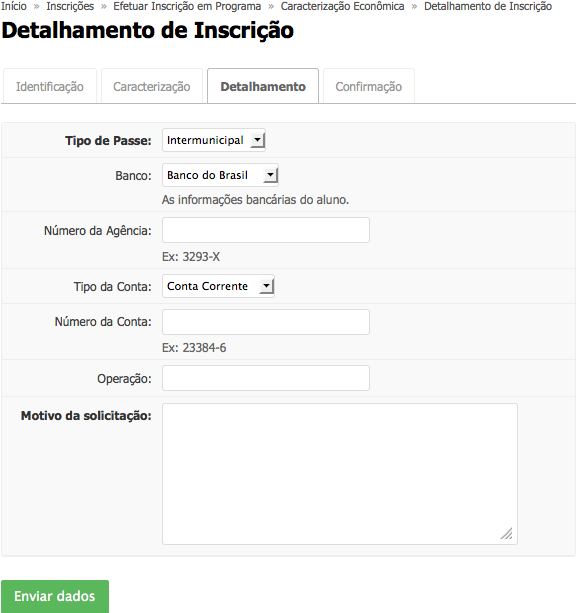Select the Detalhamento tab
This screenshot has height=613, width=578.
coord(263,86)
